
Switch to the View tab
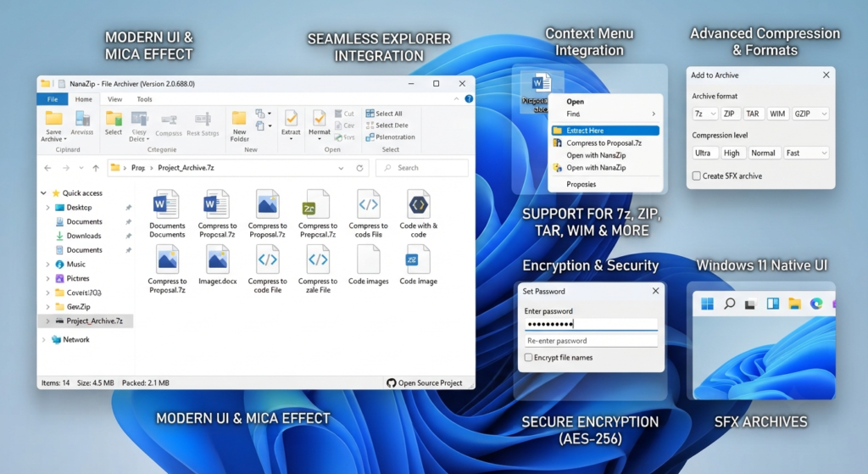(x=114, y=99)
